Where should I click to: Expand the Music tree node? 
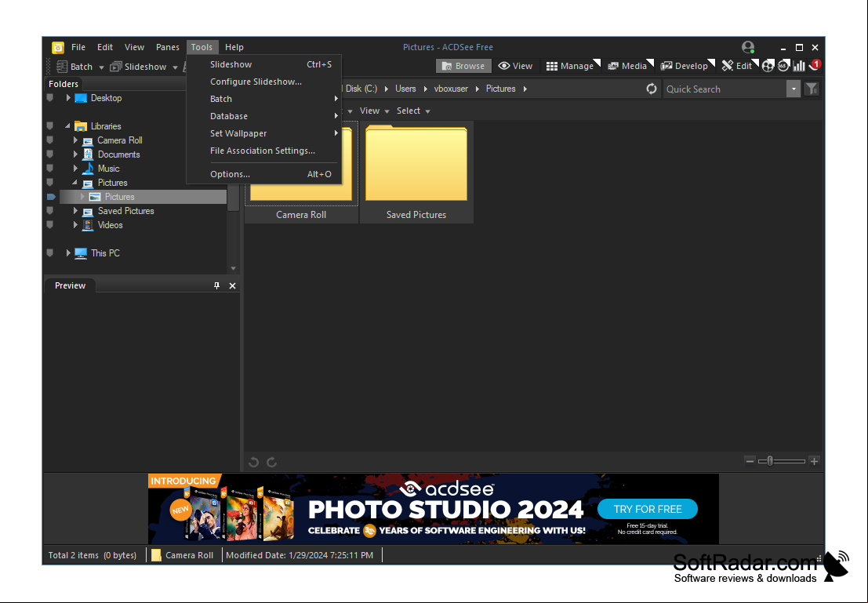pos(75,169)
